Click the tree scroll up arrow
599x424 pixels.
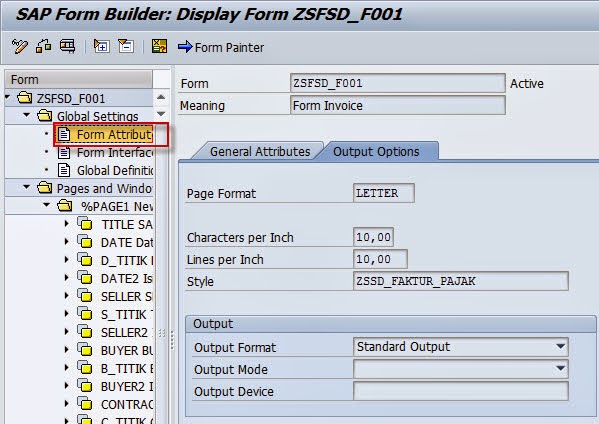pos(161,97)
